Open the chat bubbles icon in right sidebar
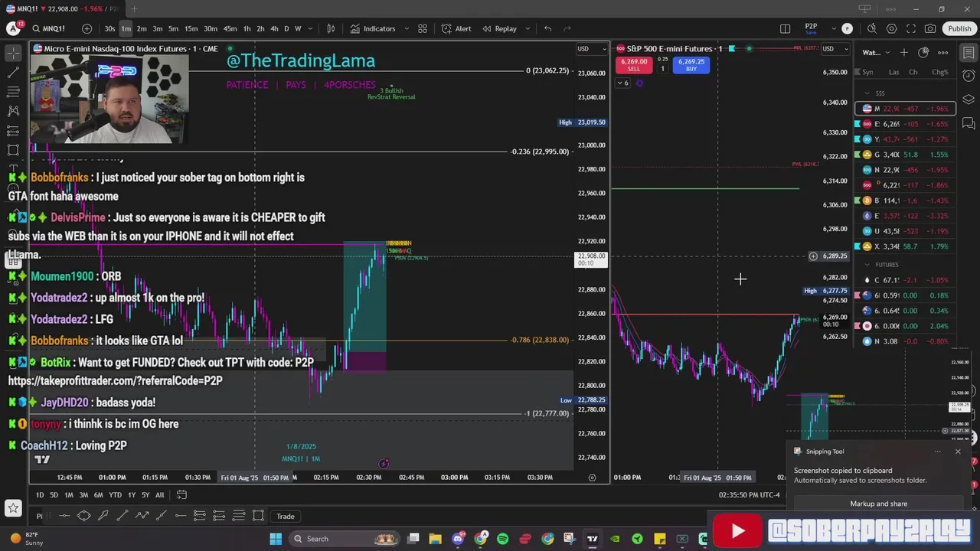Screen dimensions: 980x551 969,123
